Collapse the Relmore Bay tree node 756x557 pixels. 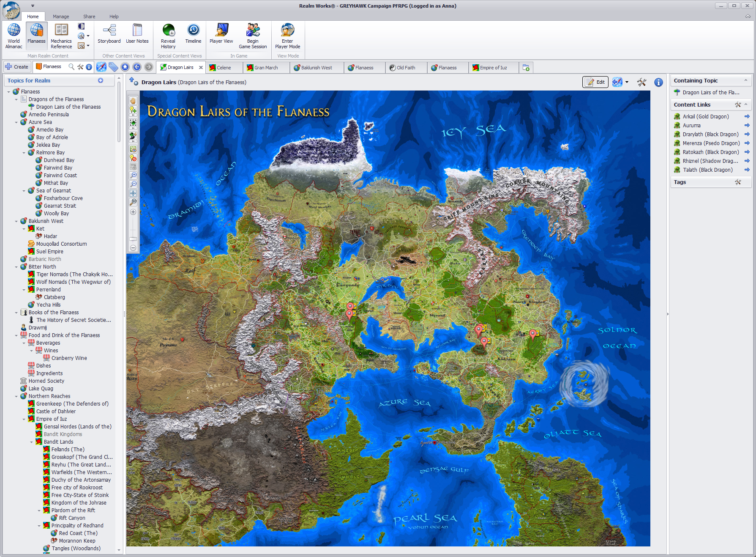pyautogui.click(x=24, y=153)
